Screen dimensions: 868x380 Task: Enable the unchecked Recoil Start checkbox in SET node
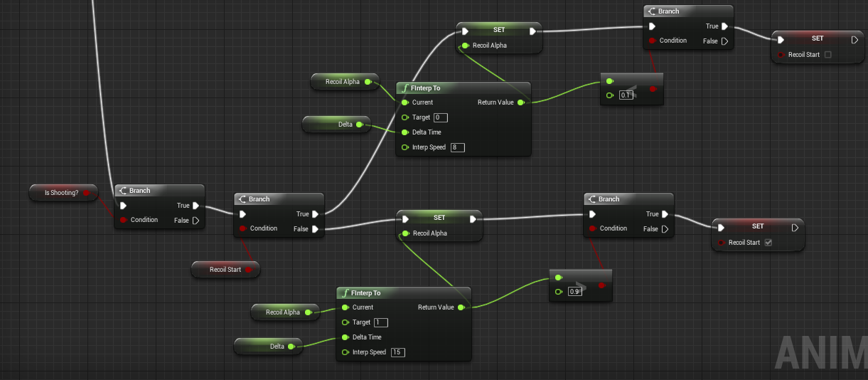[x=827, y=55]
